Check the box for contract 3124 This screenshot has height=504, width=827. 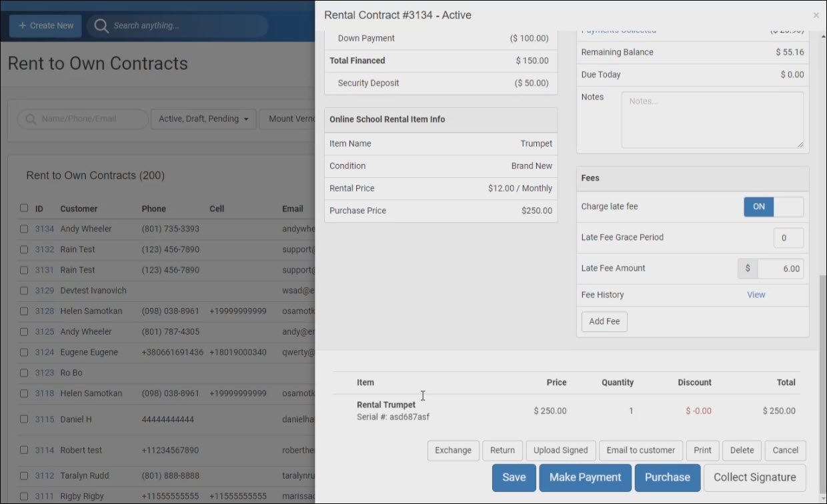point(24,352)
